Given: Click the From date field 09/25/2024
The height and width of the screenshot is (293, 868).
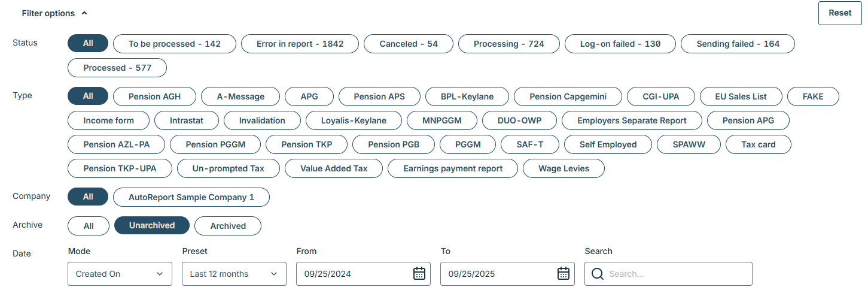Looking at the screenshot, I should 353,274.
